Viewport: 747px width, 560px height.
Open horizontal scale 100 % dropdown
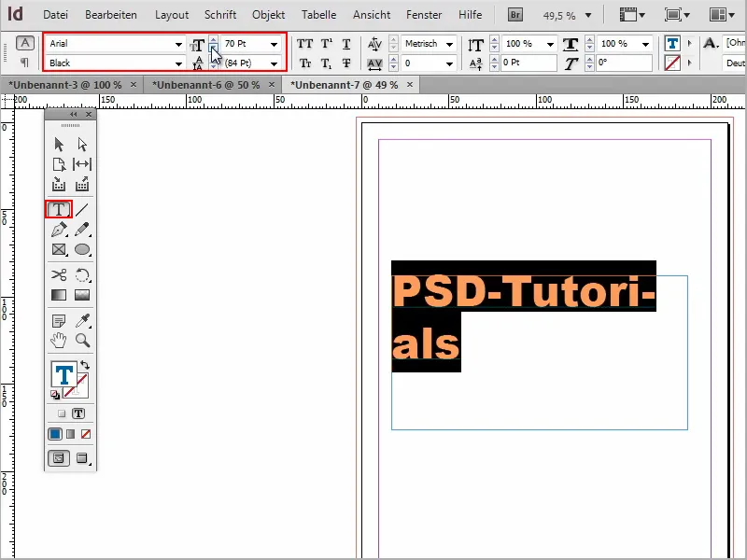coord(645,44)
